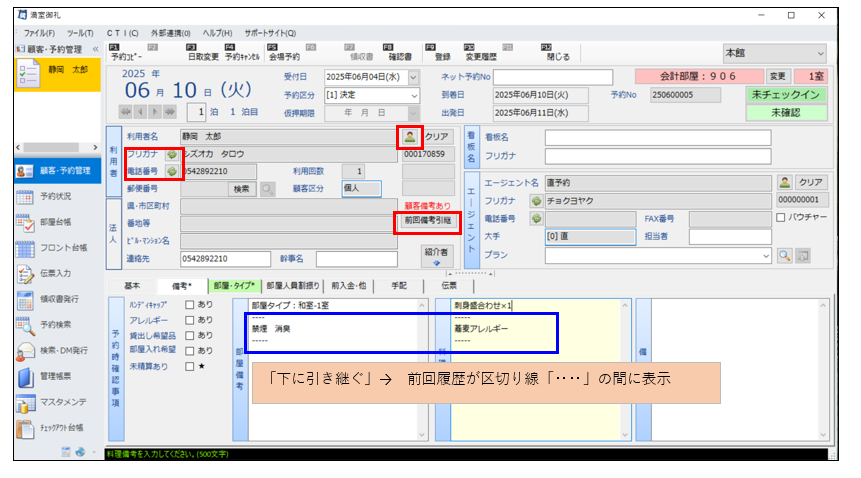Expand the 予約区分 dropdown
The image size is (861, 478).
click(414, 95)
